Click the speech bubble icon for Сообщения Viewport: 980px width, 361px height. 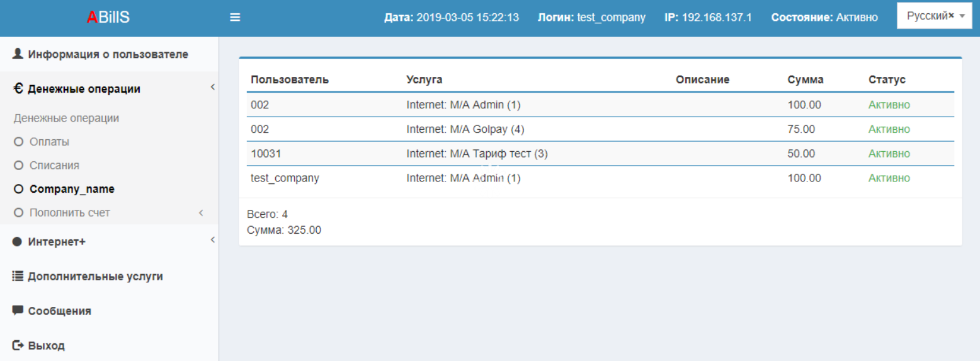18,311
